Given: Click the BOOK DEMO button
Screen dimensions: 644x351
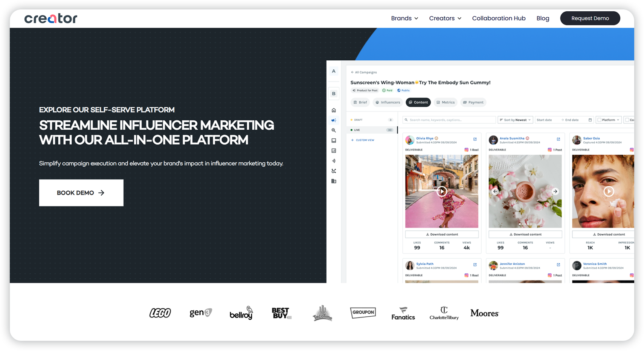Looking at the screenshot, I should (81, 193).
